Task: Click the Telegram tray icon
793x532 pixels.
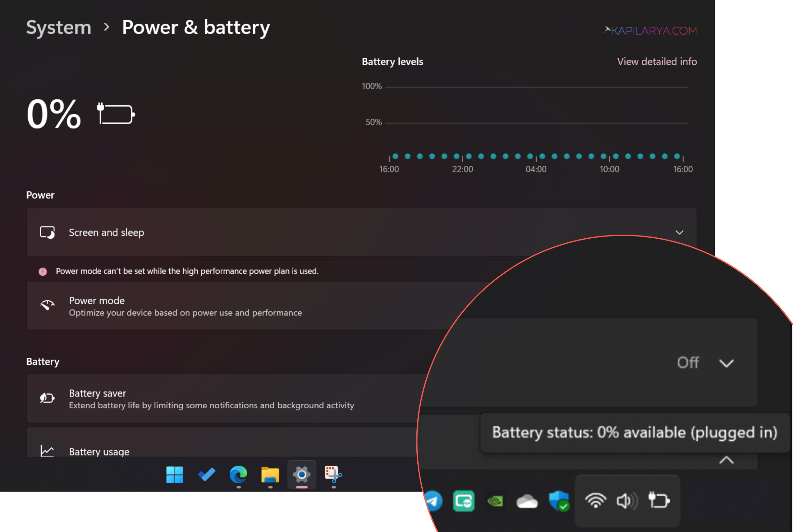Action: click(x=433, y=501)
